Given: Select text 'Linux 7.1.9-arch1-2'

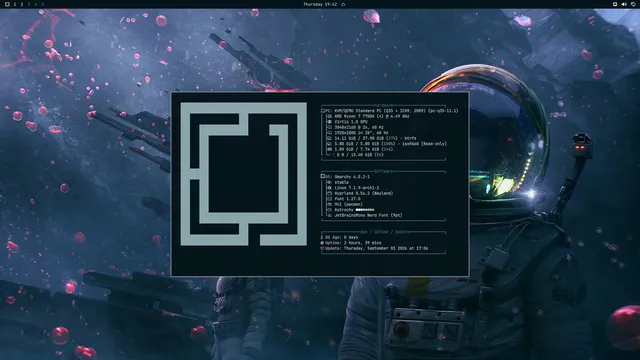Looking at the screenshot, I should pos(357,188).
